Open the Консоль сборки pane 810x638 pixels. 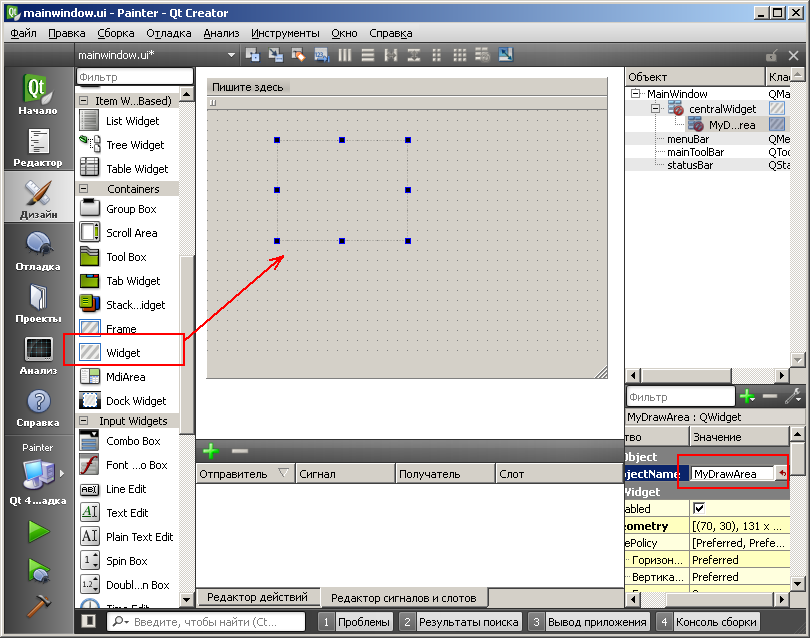708,622
